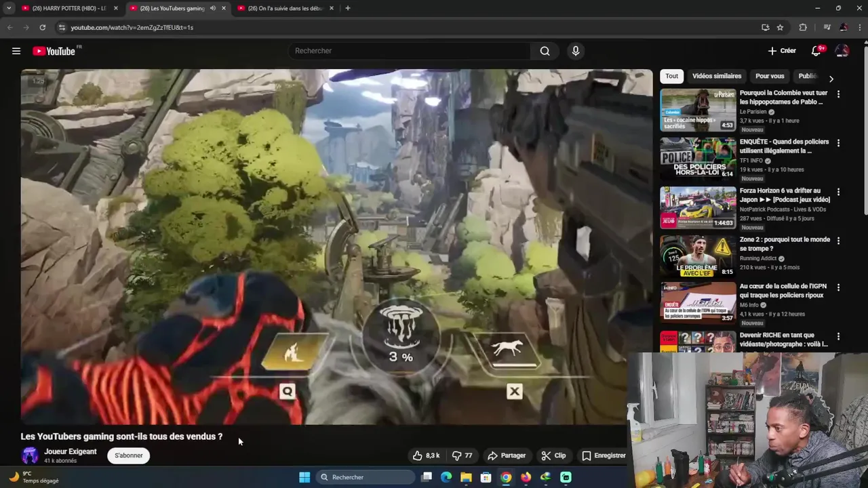Open the YouTube account avatar menu
This screenshot has width=868, height=488.
(842, 51)
